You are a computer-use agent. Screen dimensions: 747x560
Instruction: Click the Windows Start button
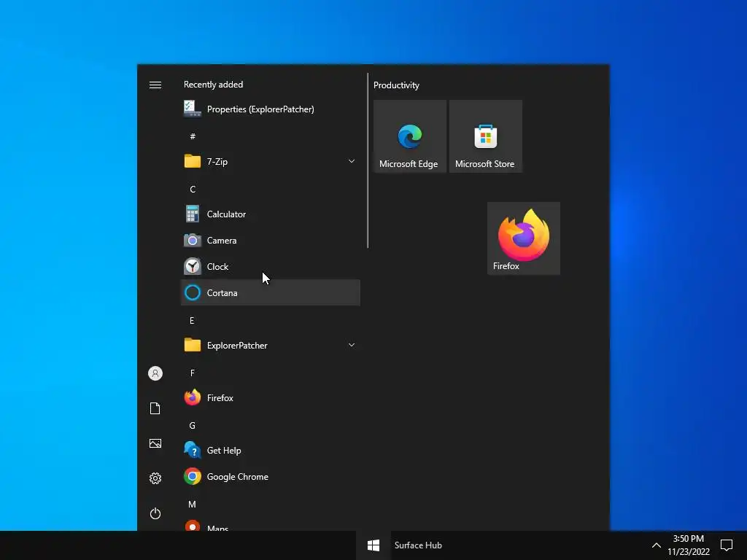373,545
